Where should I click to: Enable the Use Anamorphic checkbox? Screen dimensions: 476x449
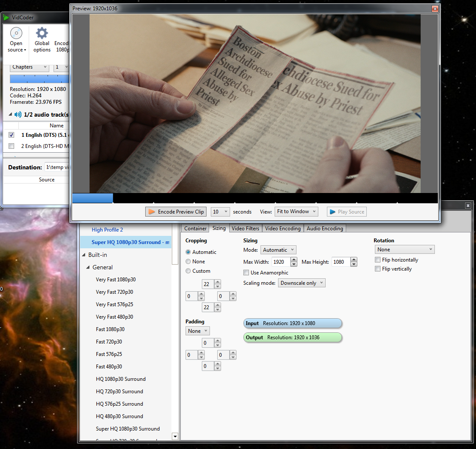[x=246, y=272]
